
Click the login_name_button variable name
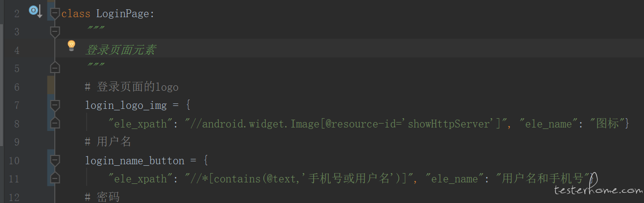pos(135,161)
